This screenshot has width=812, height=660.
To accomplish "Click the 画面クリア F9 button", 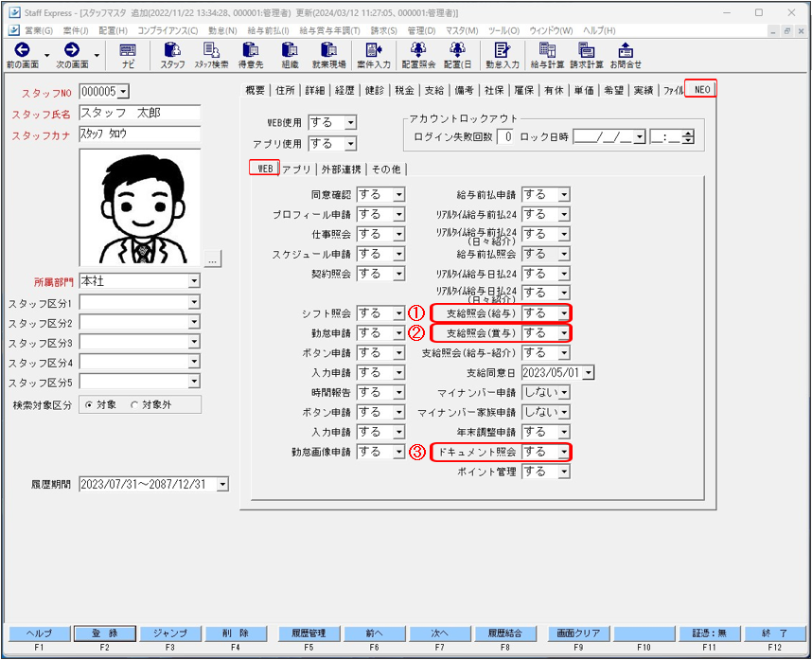I will pyautogui.click(x=578, y=633).
